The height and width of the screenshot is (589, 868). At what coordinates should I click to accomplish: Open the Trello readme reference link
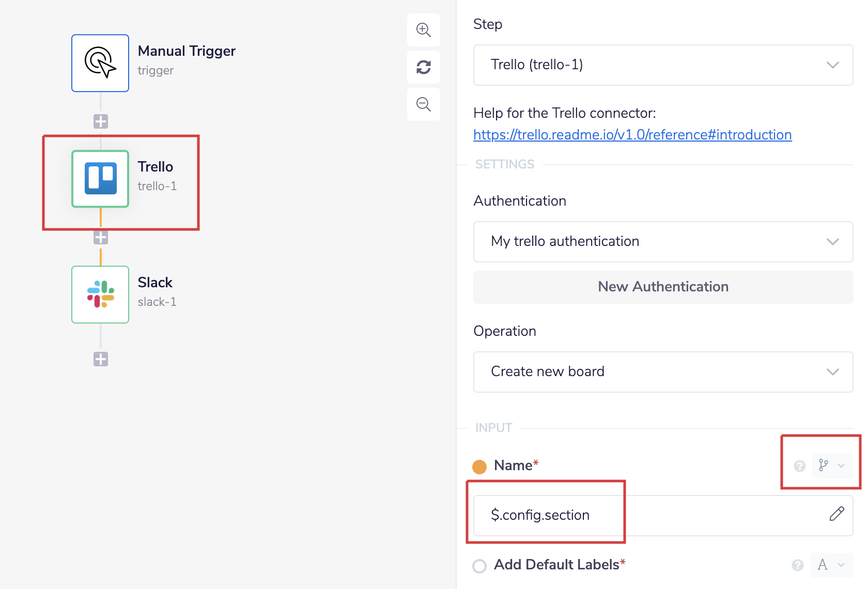pyautogui.click(x=632, y=135)
